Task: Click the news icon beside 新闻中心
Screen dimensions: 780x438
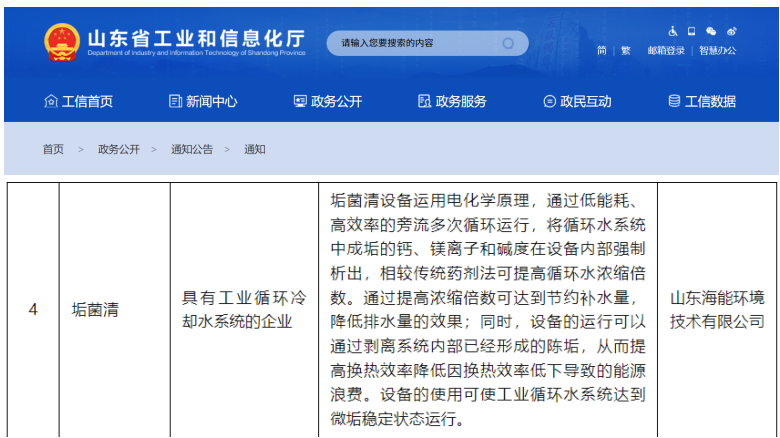Action: [x=176, y=101]
